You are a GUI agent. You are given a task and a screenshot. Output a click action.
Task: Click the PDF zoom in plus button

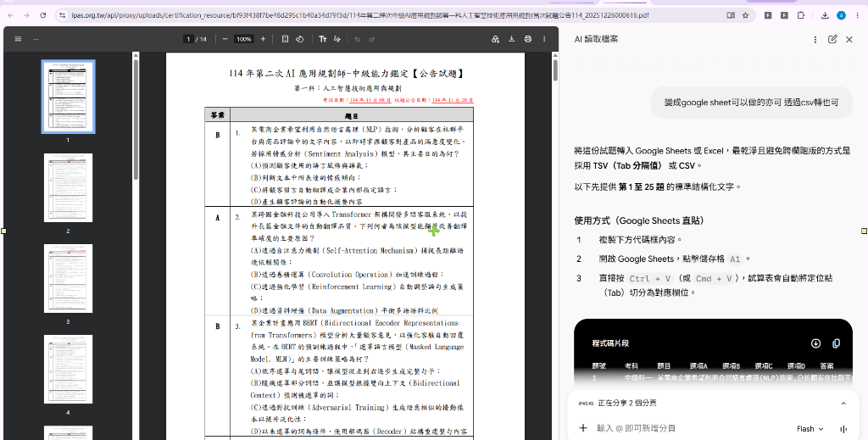click(x=263, y=39)
